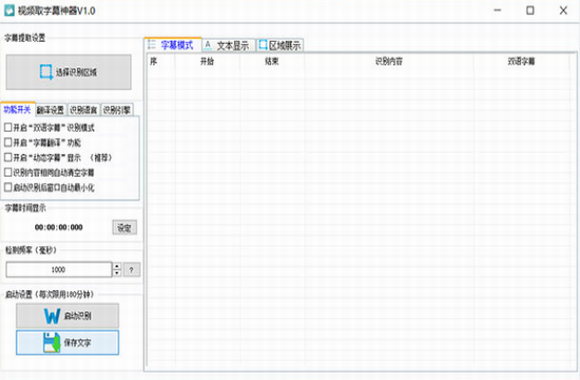
Task: Click the app logo in title bar
Action: [9, 10]
